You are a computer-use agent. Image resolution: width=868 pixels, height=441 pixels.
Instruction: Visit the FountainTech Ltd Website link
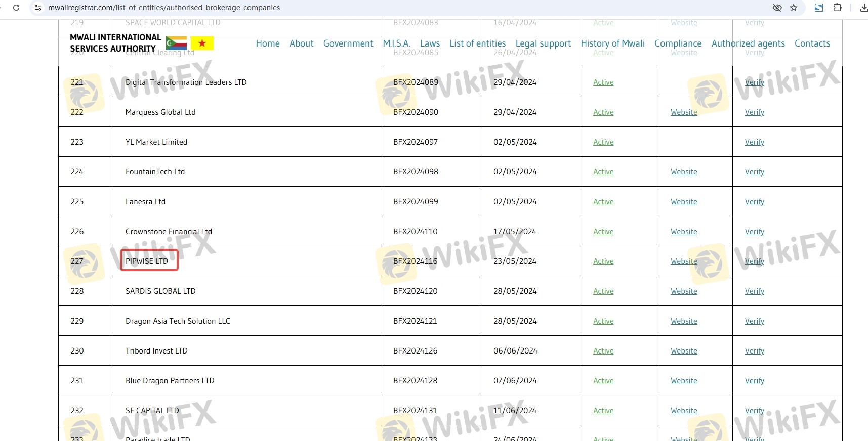(684, 172)
